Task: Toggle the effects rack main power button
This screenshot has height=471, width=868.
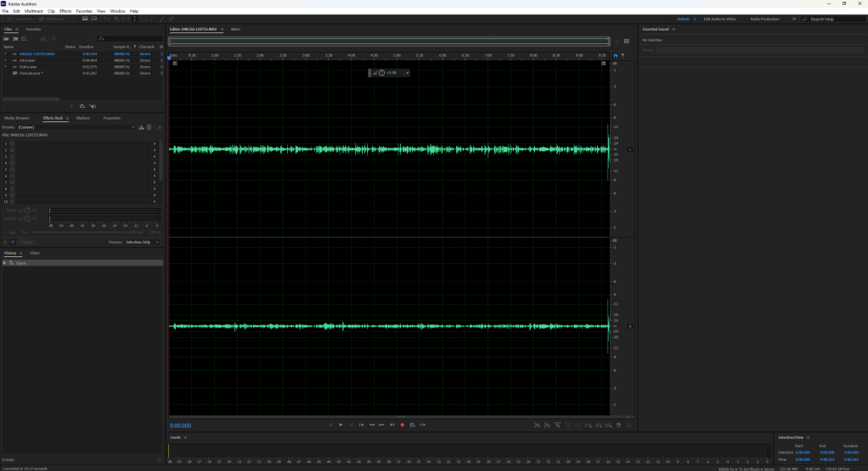Action: pos(5,242)
